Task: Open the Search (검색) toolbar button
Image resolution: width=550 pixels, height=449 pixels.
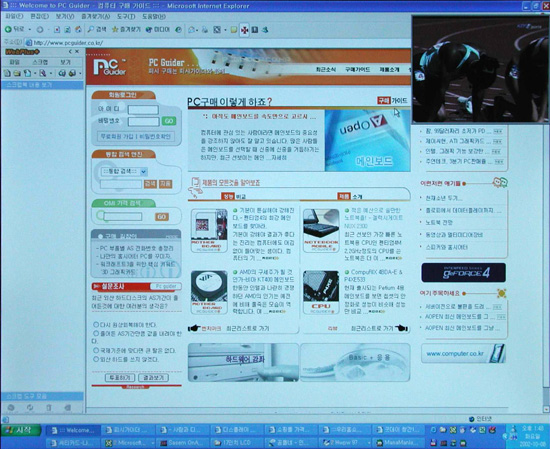Action: (x=97, y=30)
